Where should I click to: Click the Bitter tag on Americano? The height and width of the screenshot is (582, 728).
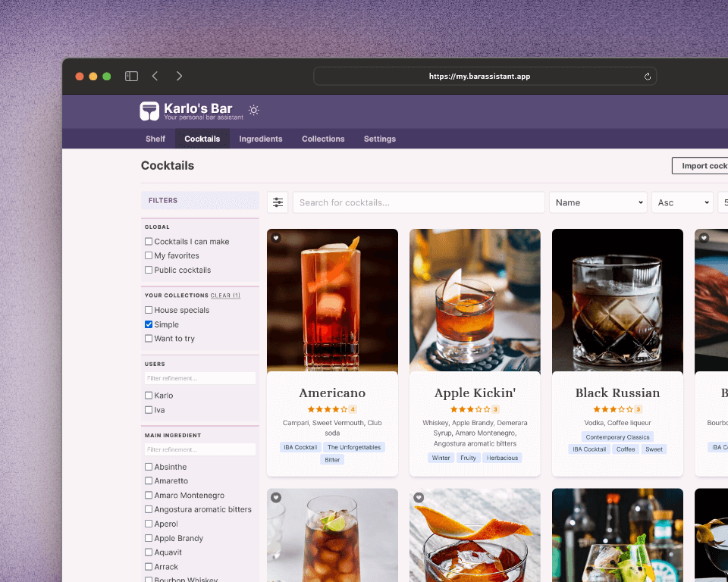tap(332, 459)
